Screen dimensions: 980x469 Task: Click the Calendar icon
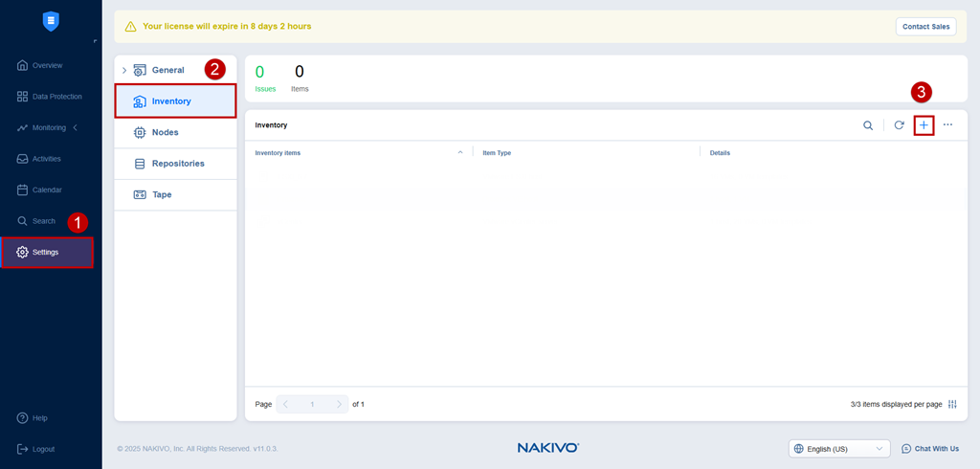click(23, 190)
